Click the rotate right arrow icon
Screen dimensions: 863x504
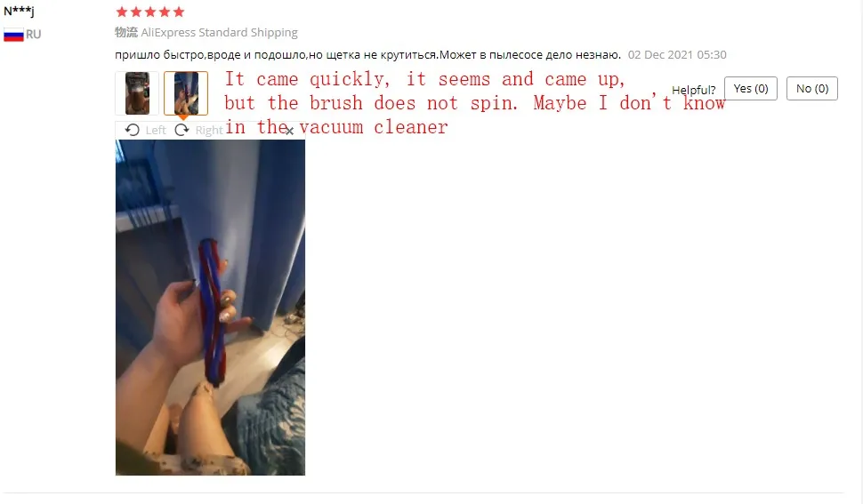tap(181, 130)
